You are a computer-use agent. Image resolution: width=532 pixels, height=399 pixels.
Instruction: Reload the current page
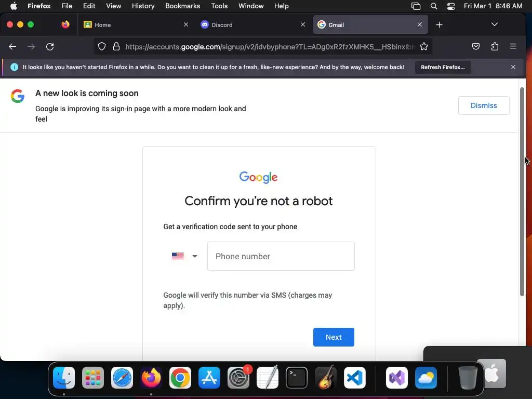coord(50,46)
